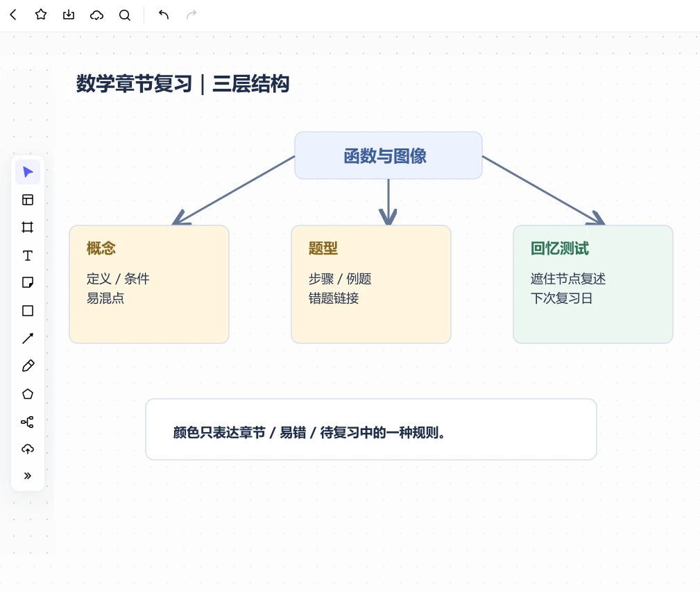Select the frame tool
Screen dimensions: 700x593
coord(28,227)
